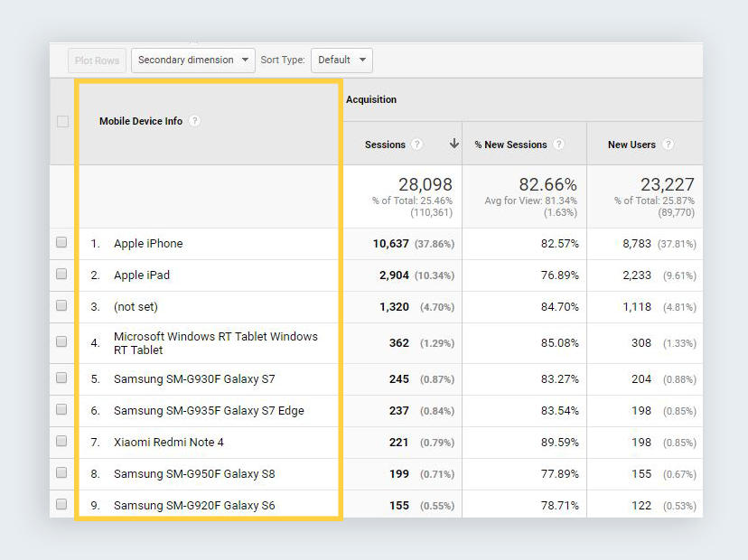Sort by Mobile Device Info column header
This screenshot has height=560, width=748.
coord(141,121)
